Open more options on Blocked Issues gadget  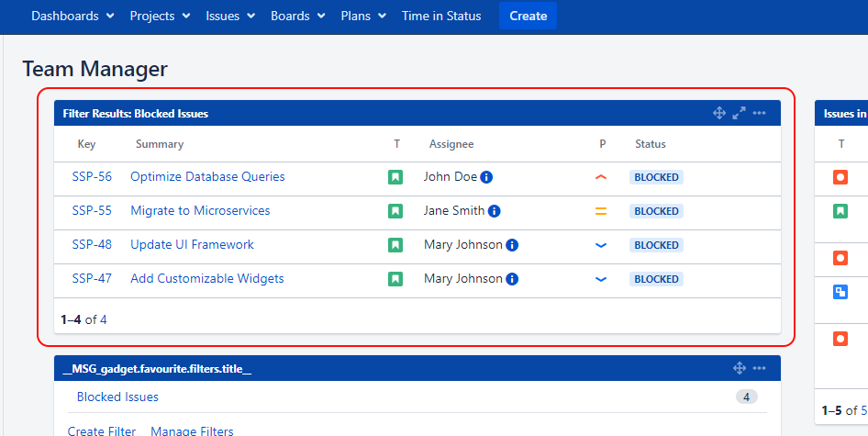(x=760, y=113)
